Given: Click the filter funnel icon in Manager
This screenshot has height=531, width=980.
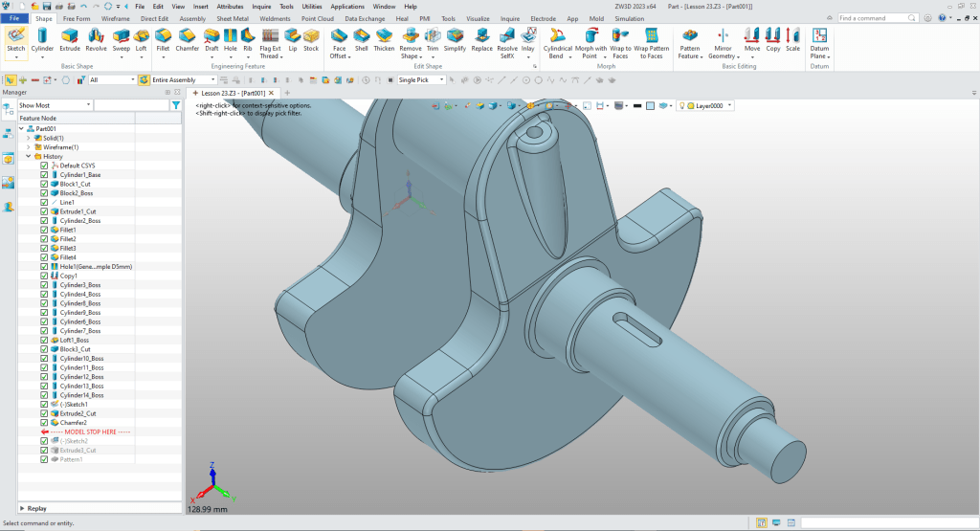Looking at the screenshot, I should tap(175, 105).
